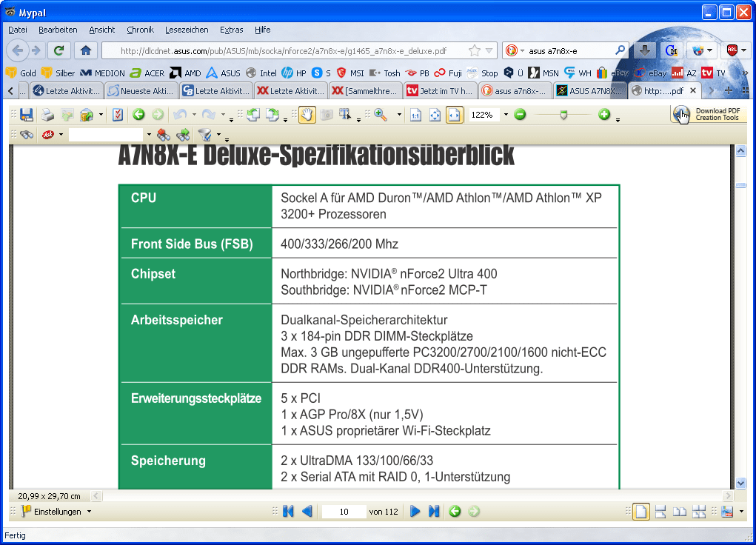Activate the text selection tool
This screenshot has height=545, width=756.
(345, 115)
